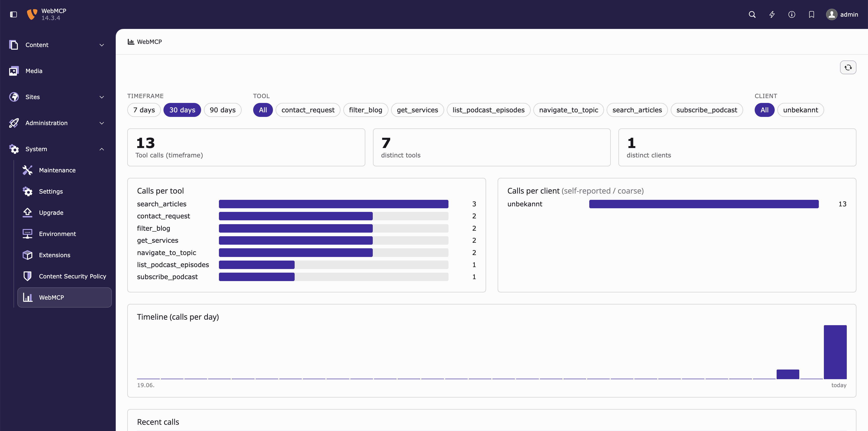868x431 pixels.
Task: Click the Settings gear icon
Action: point(27,191)
